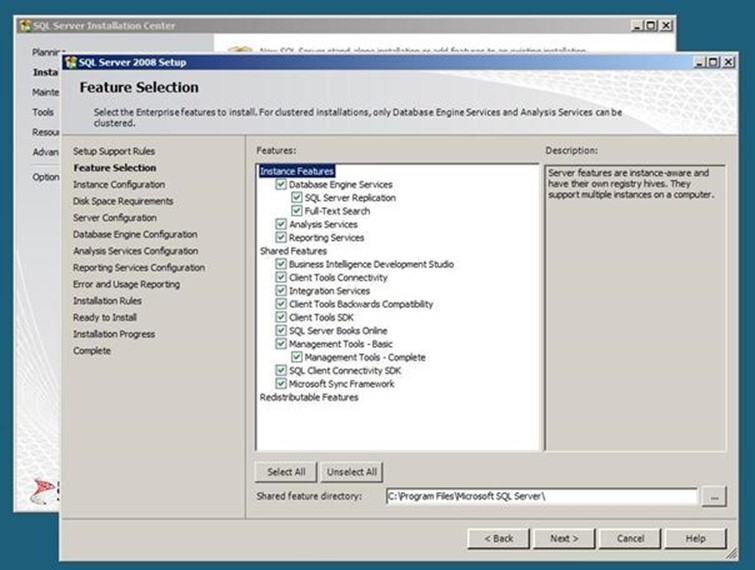Open Maintenance in Installation Center window
This screenshot has width=755, height=570.
(46, 92)
